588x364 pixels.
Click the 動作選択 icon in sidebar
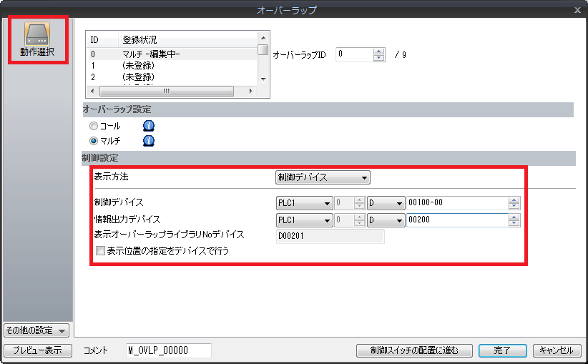point(37,39)
